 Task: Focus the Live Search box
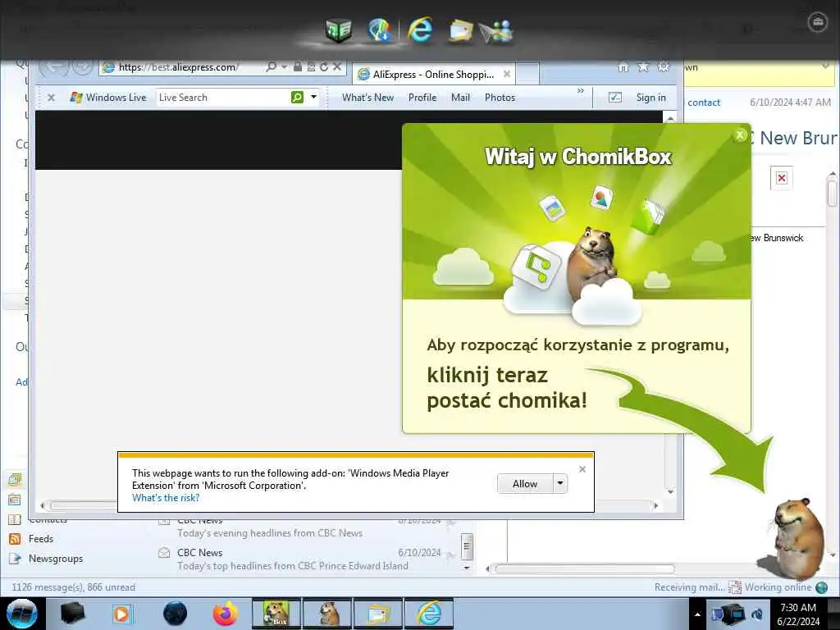[222, 98]
